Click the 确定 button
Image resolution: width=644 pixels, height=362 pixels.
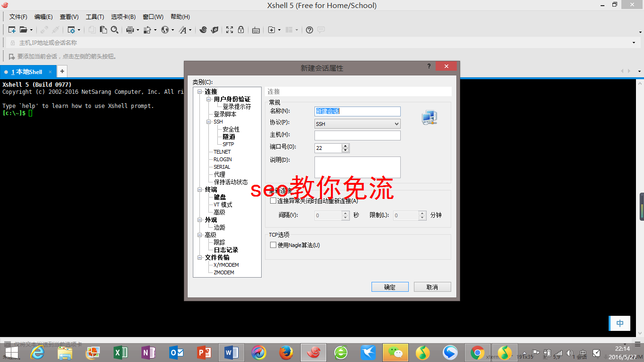(x=390, y=287)
